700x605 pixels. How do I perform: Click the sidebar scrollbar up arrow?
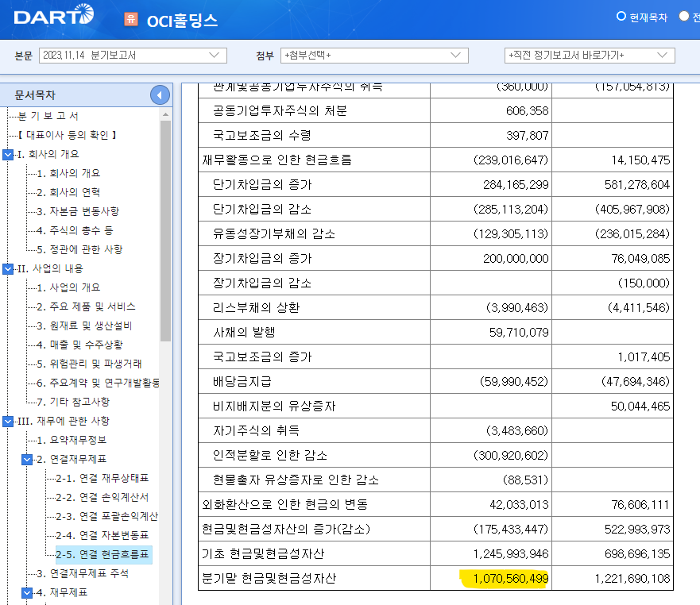(x=164, y=114)
